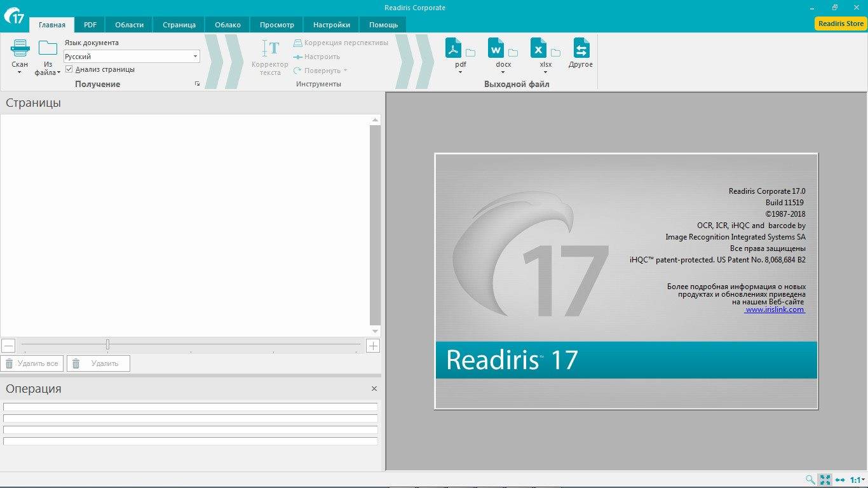This screenshot has width=868, height=488.
Task: Open the Из файла folder icon
Action: point(48,48)
